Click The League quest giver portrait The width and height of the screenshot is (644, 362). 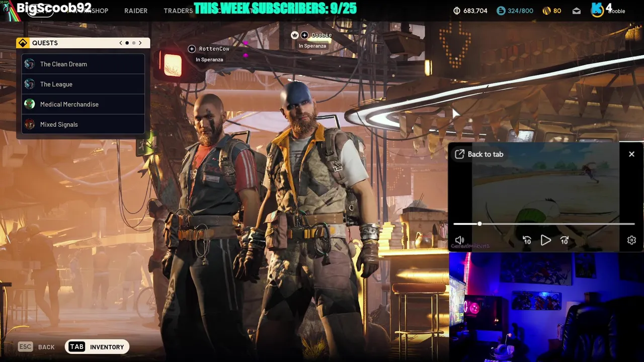(x=30, y=84)
